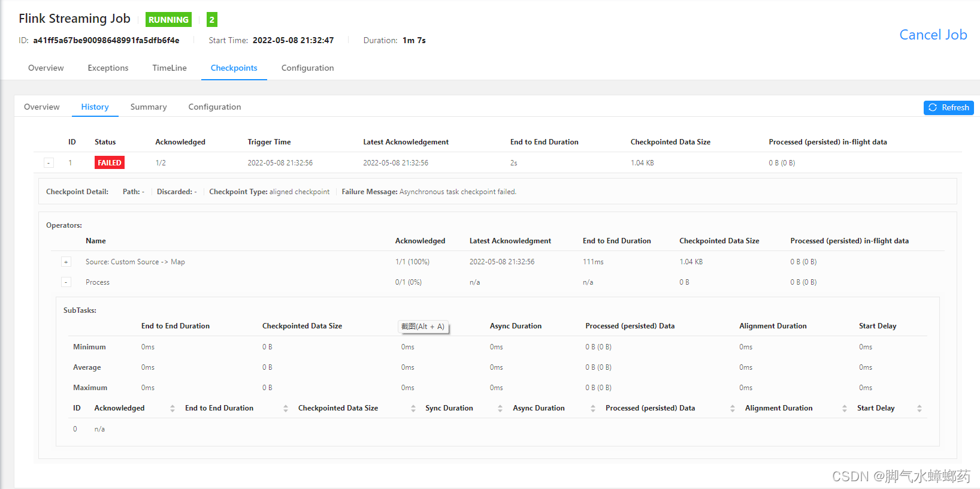
Task: Click the FAILED status badge
Action: click(x=110, y=162)
